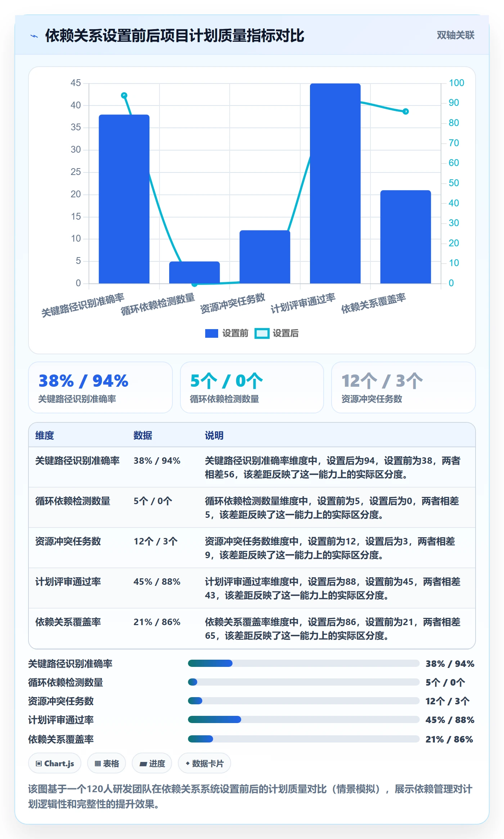Click the lightning icon beside the title
The height and width of the screenshot is (839, 504).
coord(34,36)
